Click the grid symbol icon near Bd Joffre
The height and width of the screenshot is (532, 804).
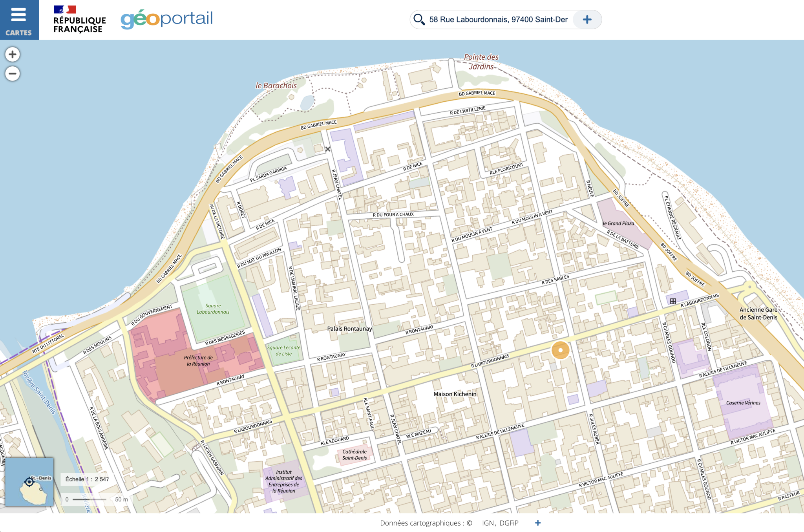tap(673, 301)
